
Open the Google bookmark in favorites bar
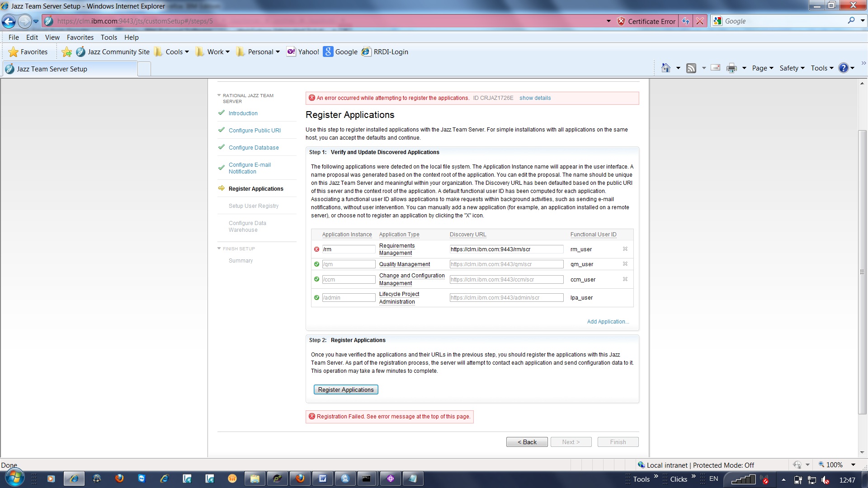click(340, 52)
